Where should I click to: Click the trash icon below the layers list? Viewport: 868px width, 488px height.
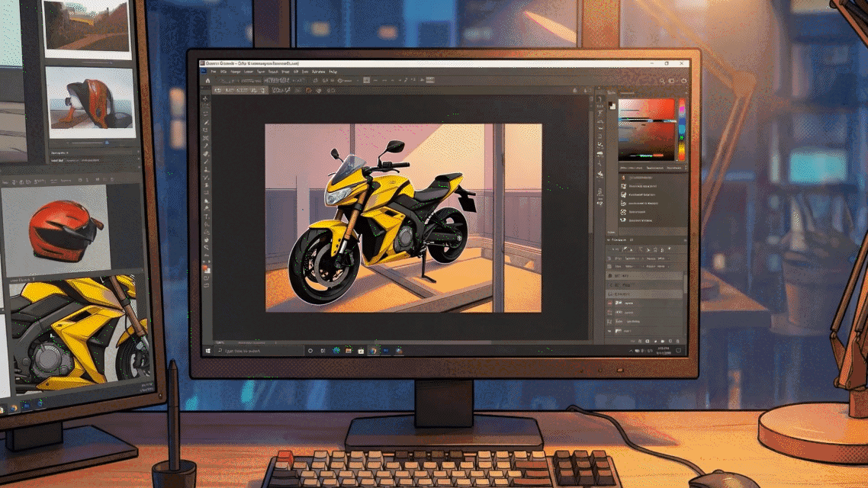click(677, 341)
